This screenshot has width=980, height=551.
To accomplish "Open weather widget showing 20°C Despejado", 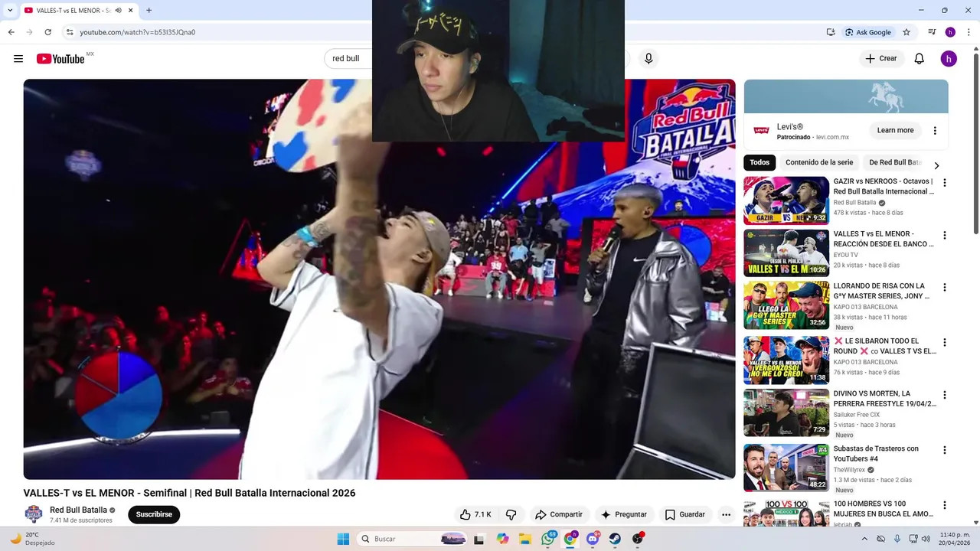I will 32,539.
